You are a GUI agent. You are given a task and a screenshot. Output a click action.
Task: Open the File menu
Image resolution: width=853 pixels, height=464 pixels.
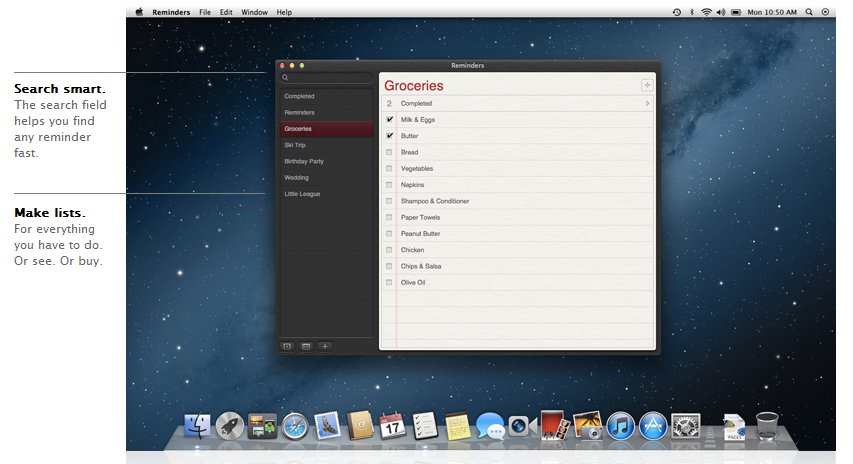click(205, 12)
